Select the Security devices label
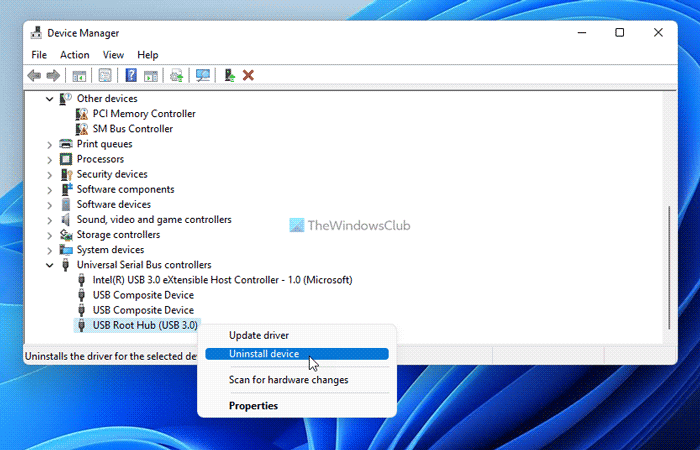Screen dimensions: 700x450 [112, 175]
